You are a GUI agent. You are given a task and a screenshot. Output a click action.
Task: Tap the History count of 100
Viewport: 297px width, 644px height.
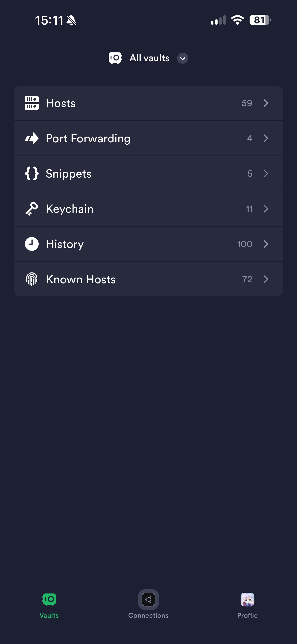(245, 244)
